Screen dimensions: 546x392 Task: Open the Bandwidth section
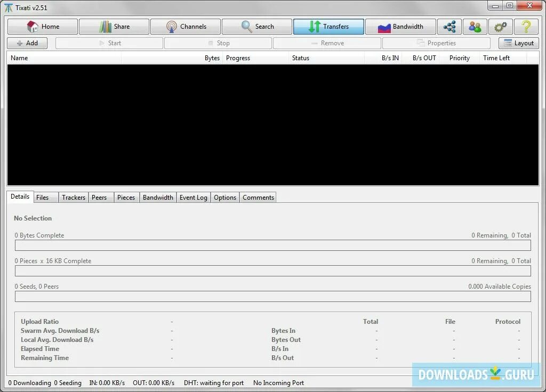point(400,27)
